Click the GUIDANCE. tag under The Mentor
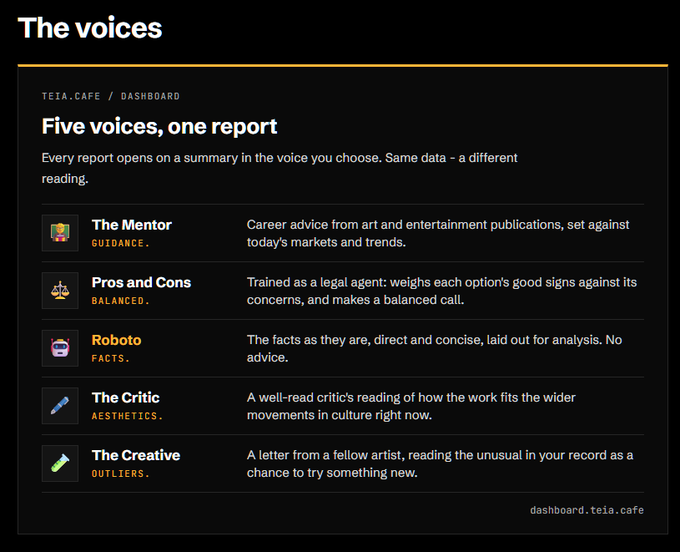The image size is (680, 552). (x=121, y=243)
